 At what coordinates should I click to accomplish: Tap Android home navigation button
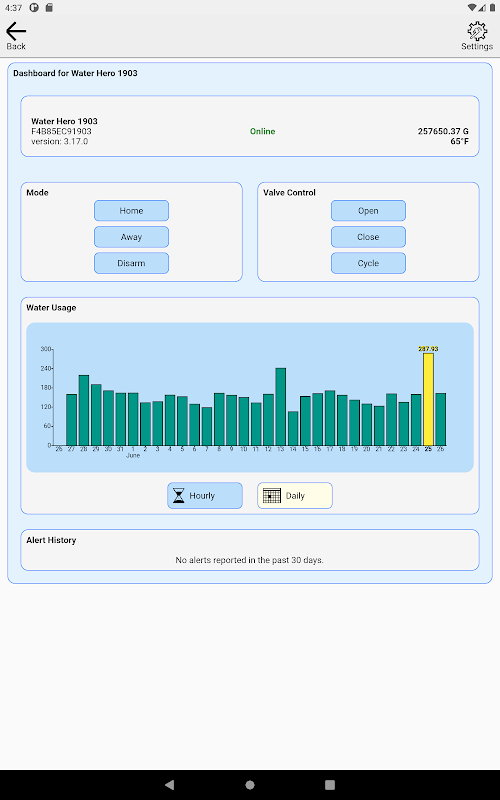(250, 785)
